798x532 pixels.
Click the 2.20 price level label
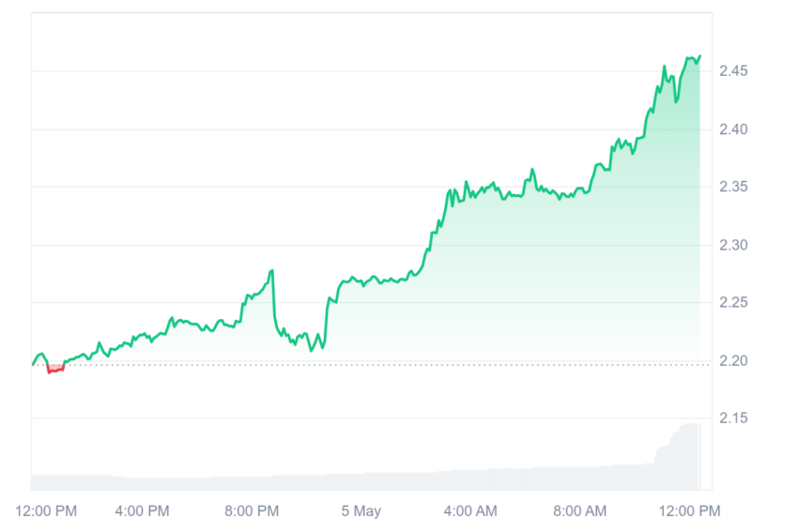click(x=733, y=361)
